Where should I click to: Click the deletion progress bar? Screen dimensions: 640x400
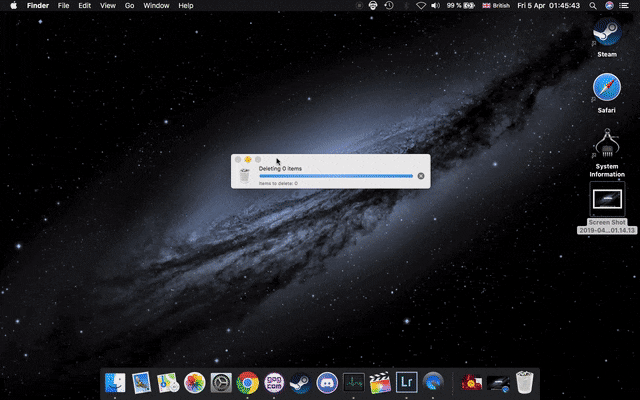(336, 176)
